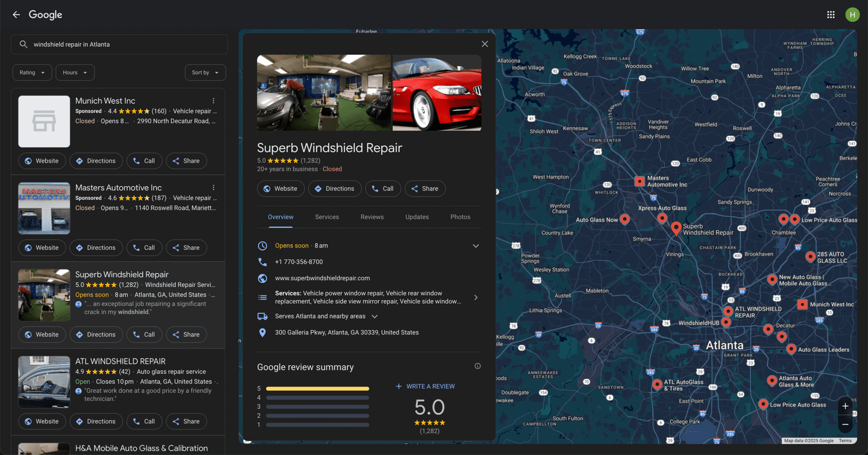Click Call button in detail panel

click(x=383, y=189)
